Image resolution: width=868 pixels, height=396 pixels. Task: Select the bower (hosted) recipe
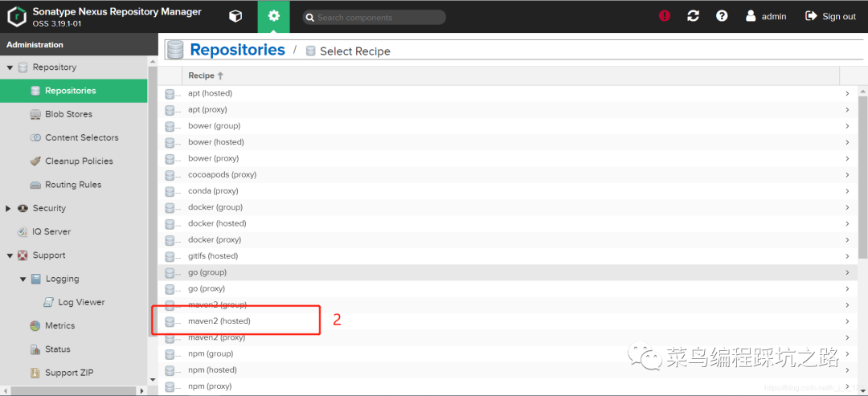pos(508,142)
